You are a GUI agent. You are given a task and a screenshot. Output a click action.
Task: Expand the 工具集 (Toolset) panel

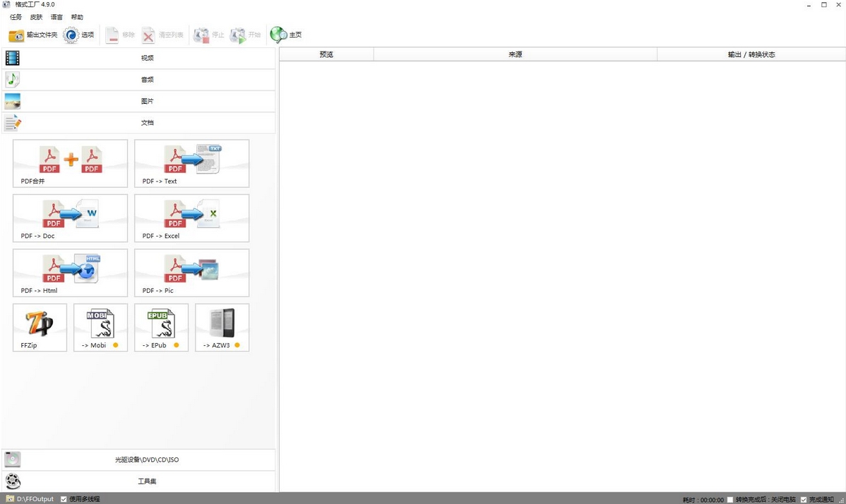pos(138,481)
